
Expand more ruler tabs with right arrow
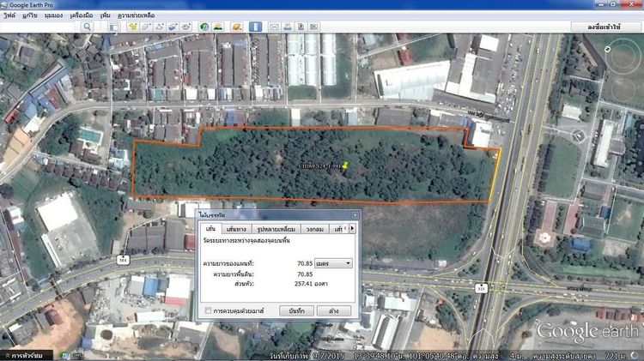point(352,228)
